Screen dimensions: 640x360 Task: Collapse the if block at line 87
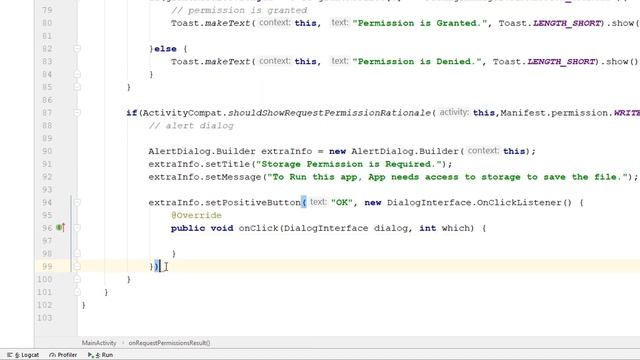(77, 113)
